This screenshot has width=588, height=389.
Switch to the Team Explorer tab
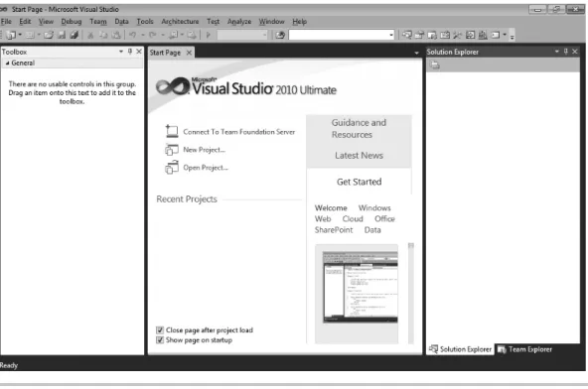tap(525, 349)
